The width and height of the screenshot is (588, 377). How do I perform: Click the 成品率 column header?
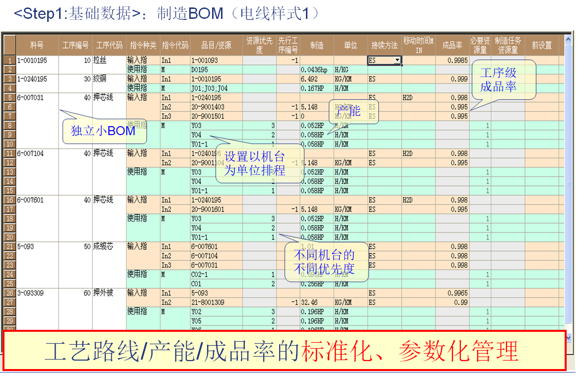(452, 45)
